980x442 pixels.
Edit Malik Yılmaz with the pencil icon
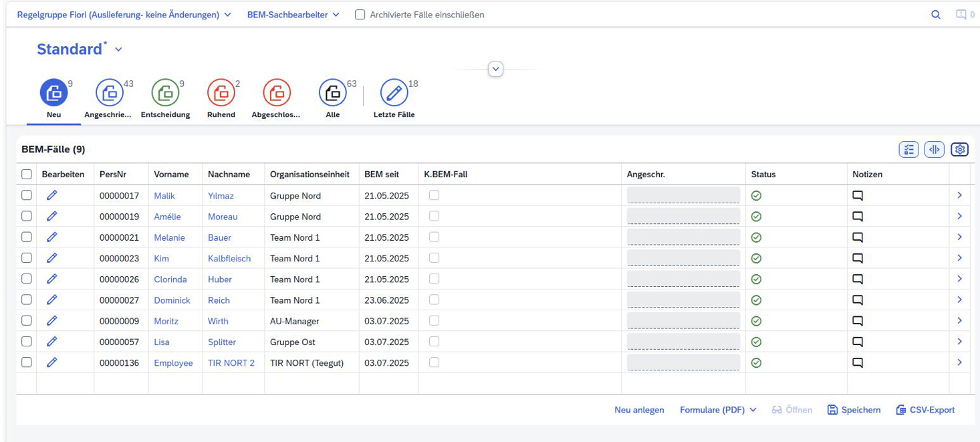point(51,195)
